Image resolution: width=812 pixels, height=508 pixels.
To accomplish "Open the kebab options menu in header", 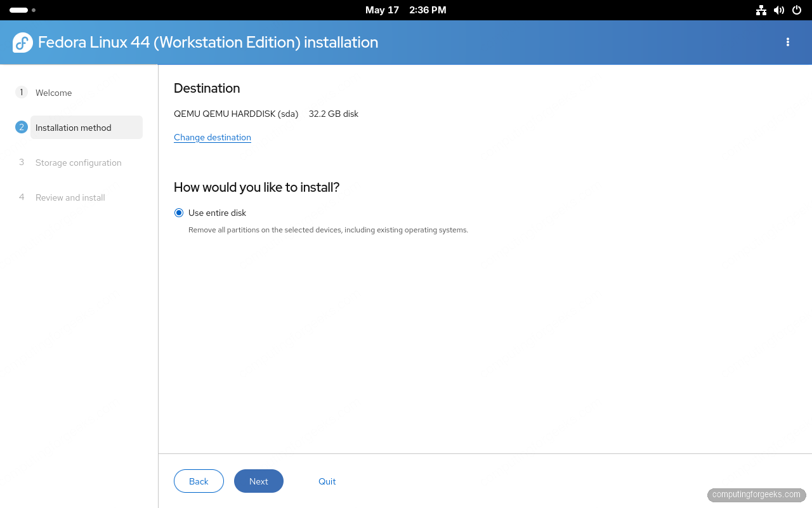I will tap(788, 42).
